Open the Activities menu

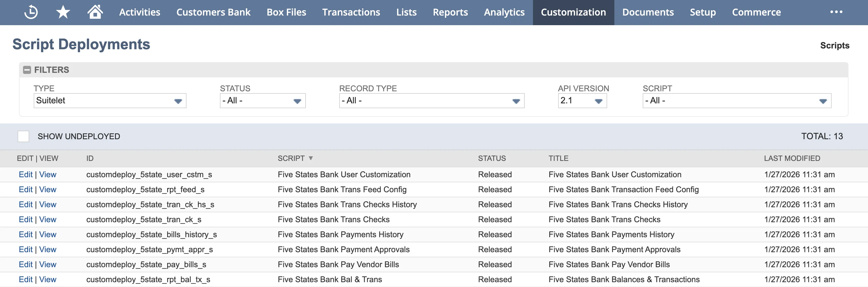click(139, 12)
